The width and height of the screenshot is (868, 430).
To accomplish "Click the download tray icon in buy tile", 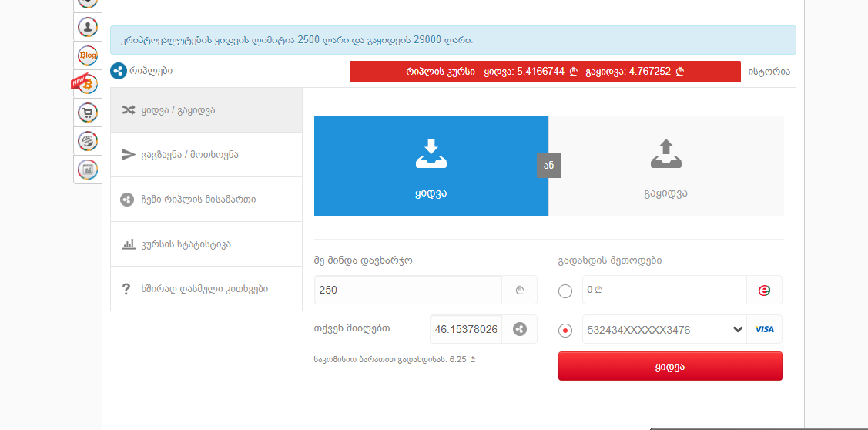I will tap(431, 153).
